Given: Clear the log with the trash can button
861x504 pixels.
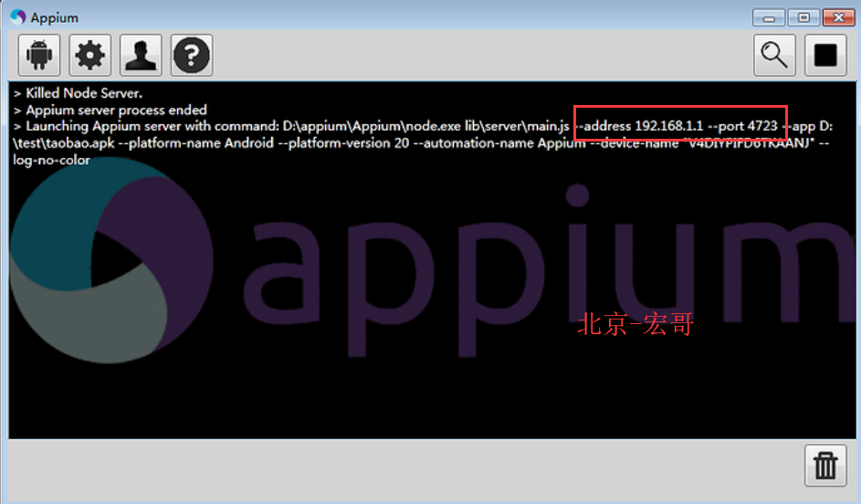Looking at the screenshot, I should pyautogui.click(x=825, y=466).
